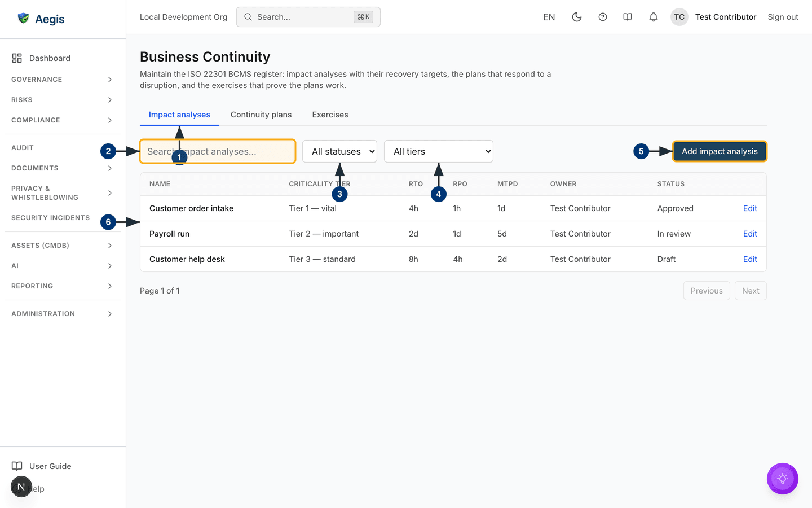The width and height of the screenshot is (812, 508).
Task: Expand the Documents section
Action: tap(62, 168)
